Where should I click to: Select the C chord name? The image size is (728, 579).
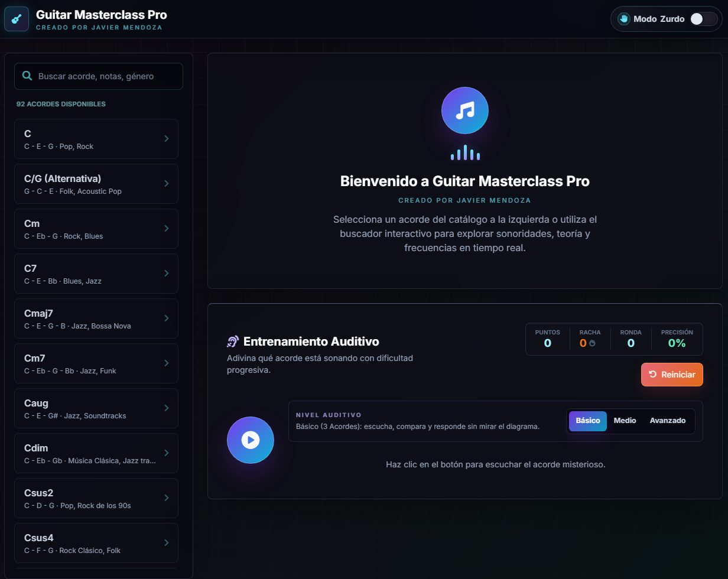[28, 134]
